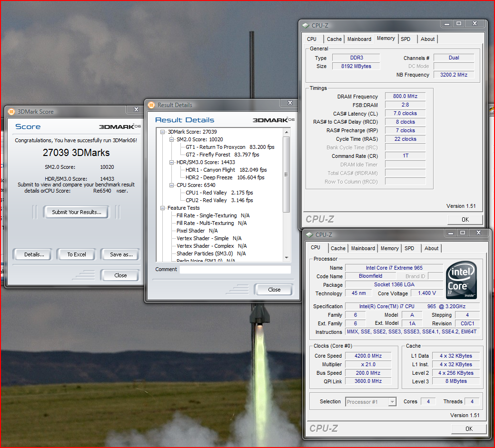Image resolution: width=495 pixels, height=448 pixels.
Task: Select Fill Rate - Multi-Texturing row
Action: click(211, 223)
